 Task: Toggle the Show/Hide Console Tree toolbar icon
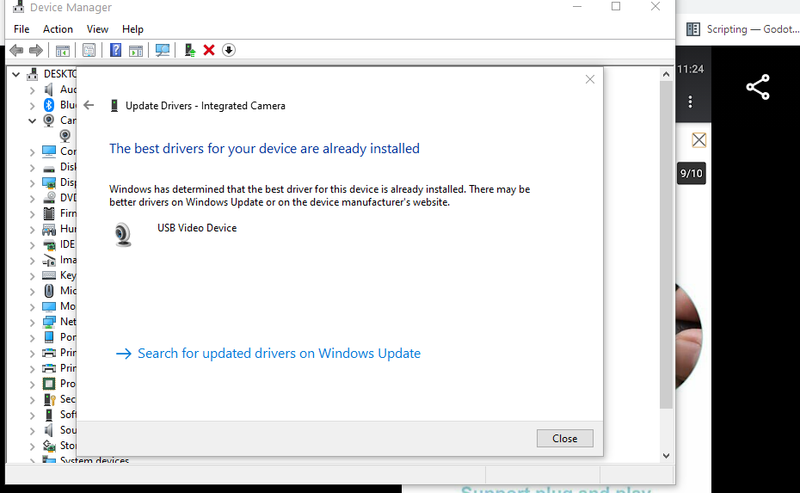pyautogui.click(x=63, y=51)
